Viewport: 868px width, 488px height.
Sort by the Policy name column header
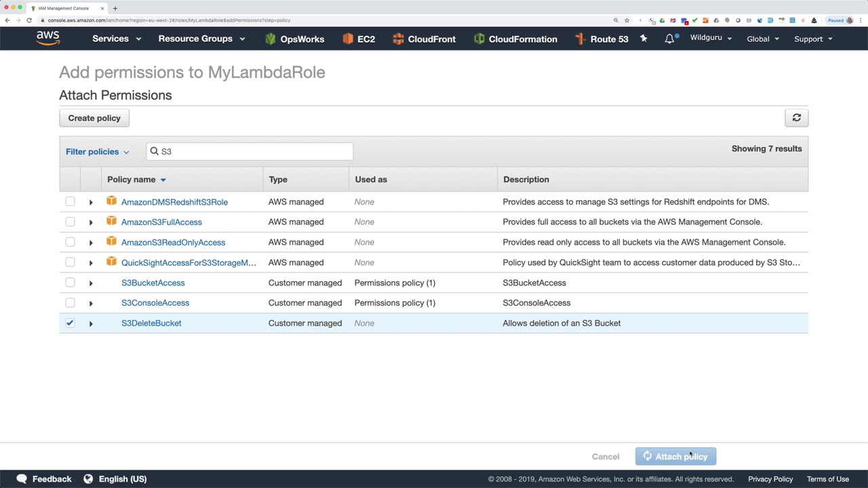click(x=132, y=180)
